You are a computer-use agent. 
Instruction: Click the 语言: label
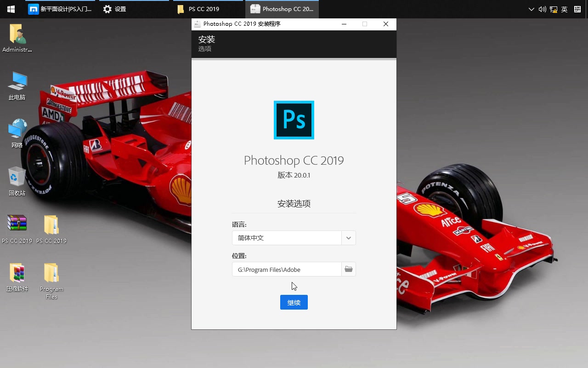pos(239,224)
